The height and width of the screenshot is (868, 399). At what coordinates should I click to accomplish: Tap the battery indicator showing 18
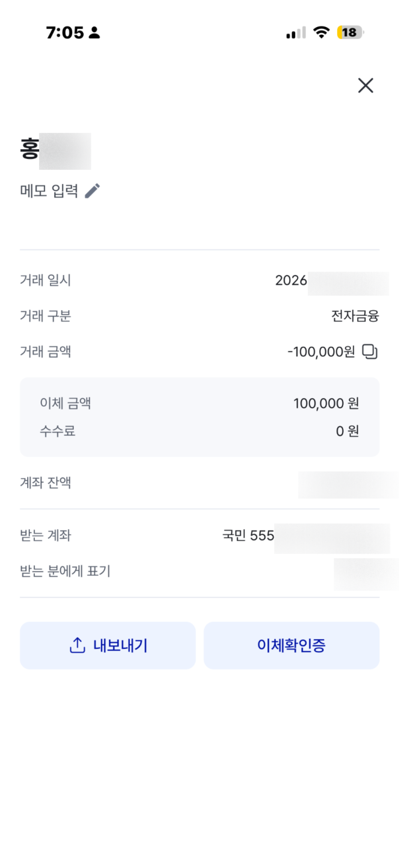(350, 32)
